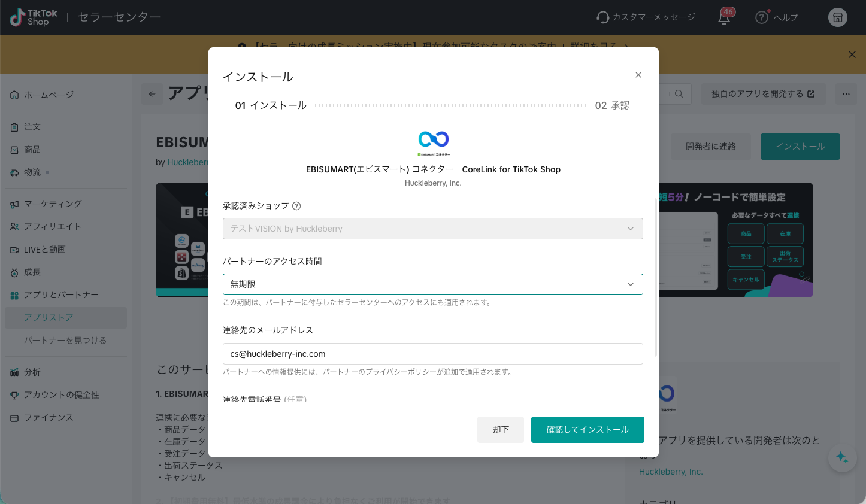This screenshot has width=866, height=504.
Task: Open the マーケティング menu item
Action: 66,204
